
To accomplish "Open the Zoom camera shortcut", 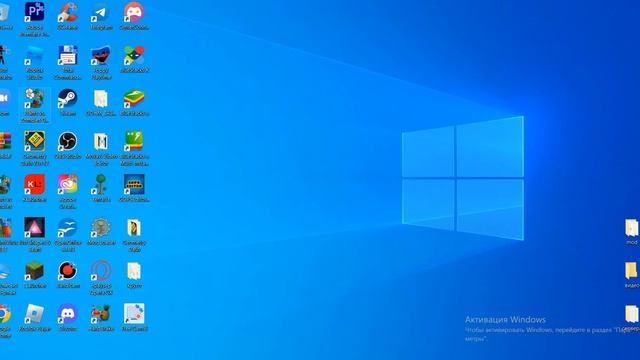I will 4,98.
